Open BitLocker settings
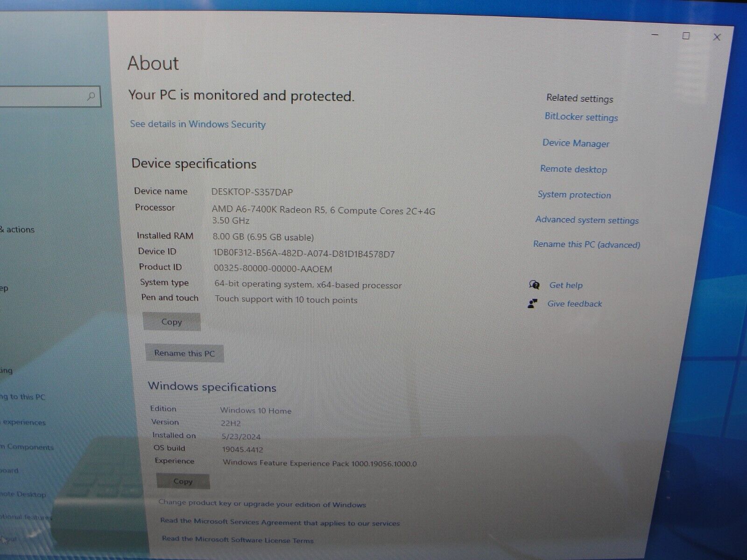 point(581,117)
